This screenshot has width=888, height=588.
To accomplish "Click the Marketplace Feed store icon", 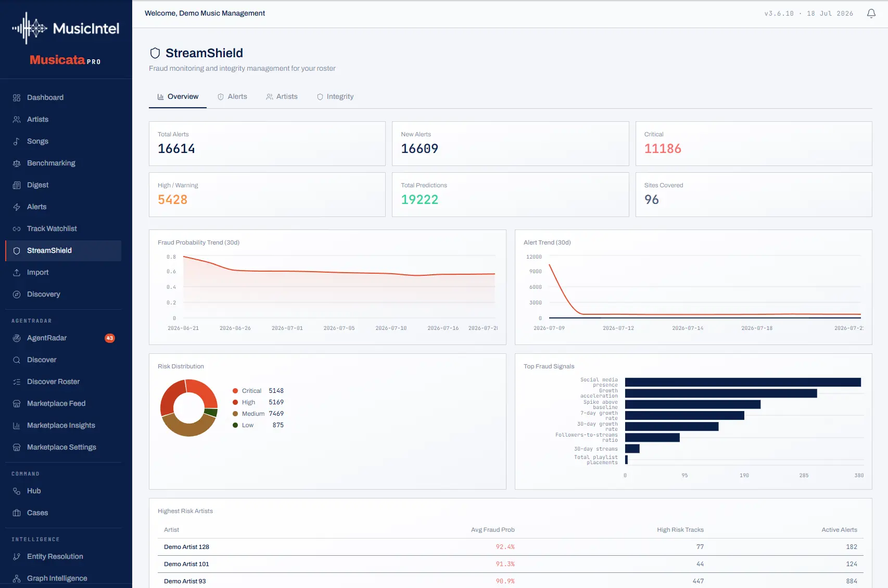I will click(x=17, y=404).
